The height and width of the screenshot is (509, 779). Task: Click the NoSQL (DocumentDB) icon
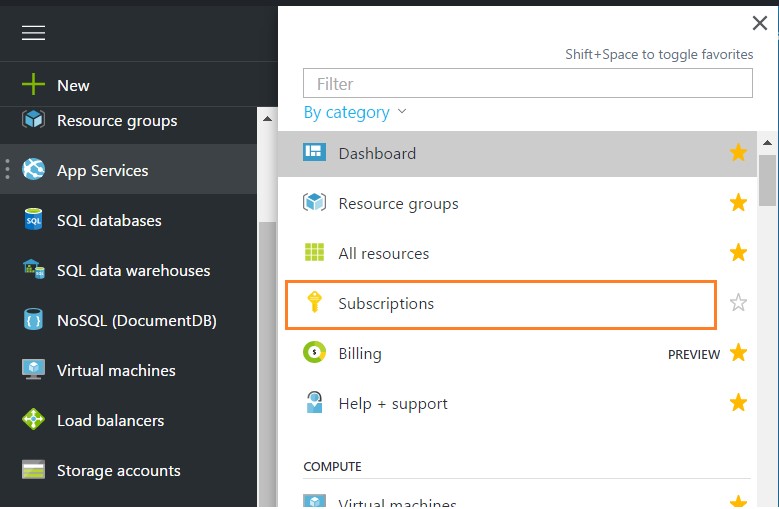tap(34, 320)
